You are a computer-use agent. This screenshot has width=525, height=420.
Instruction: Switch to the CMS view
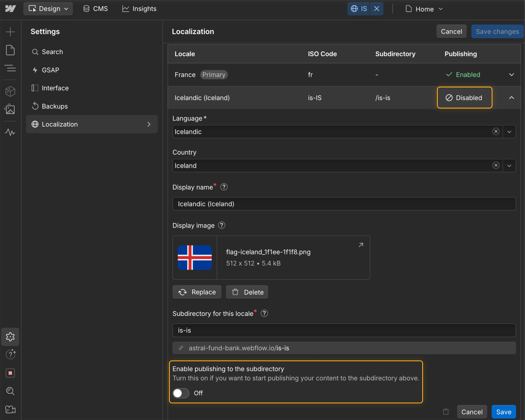tap(95, 8)
